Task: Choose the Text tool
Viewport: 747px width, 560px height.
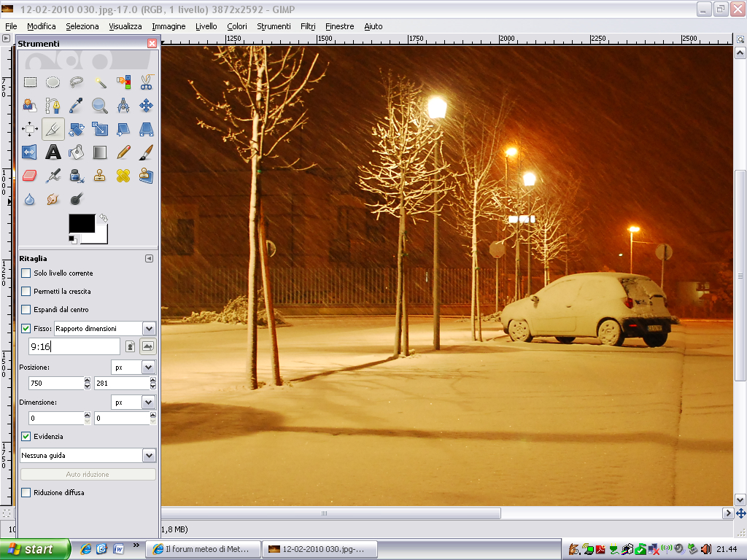Action: click(53, 152)
